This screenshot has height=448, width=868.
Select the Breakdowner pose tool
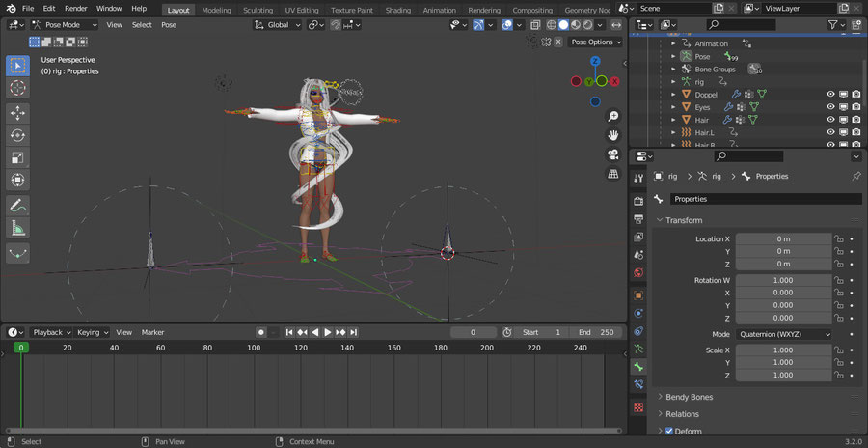[x=17, y=253]
